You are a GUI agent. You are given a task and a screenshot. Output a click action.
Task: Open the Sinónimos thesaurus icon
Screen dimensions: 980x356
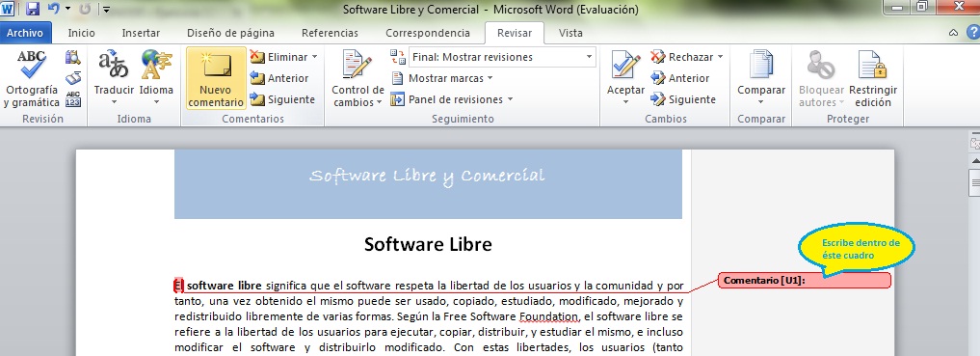(x=73, y=78)
